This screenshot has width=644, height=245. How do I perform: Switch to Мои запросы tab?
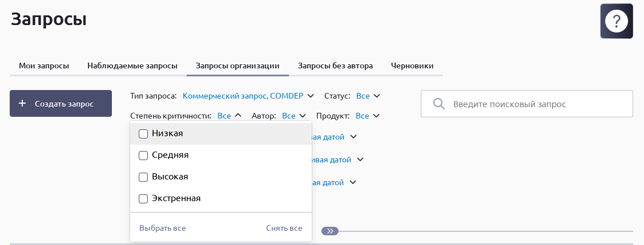pyautogui.click(x=44, y=66)
